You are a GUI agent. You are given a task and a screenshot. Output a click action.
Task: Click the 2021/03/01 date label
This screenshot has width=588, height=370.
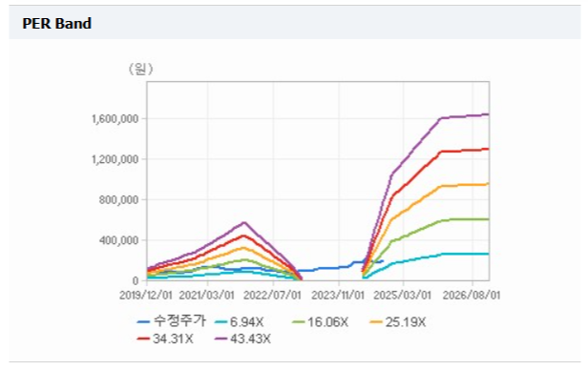206,295
